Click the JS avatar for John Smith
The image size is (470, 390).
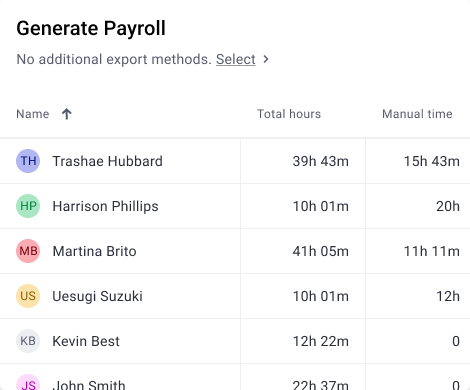[28, 383]
